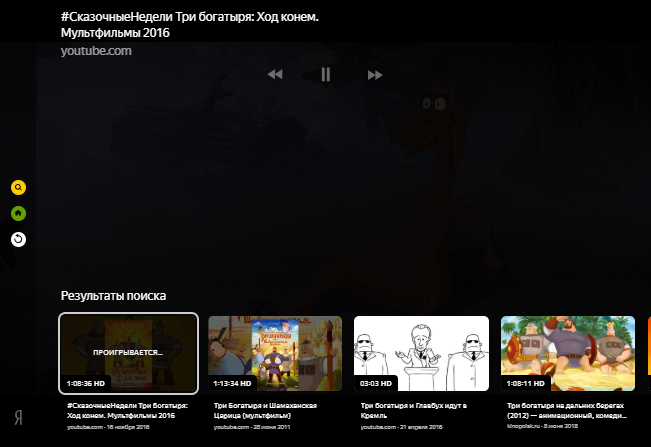Click the 'Результаты поиска' heading
This screenshot has height=447, width=651.
tap(113, 296)
